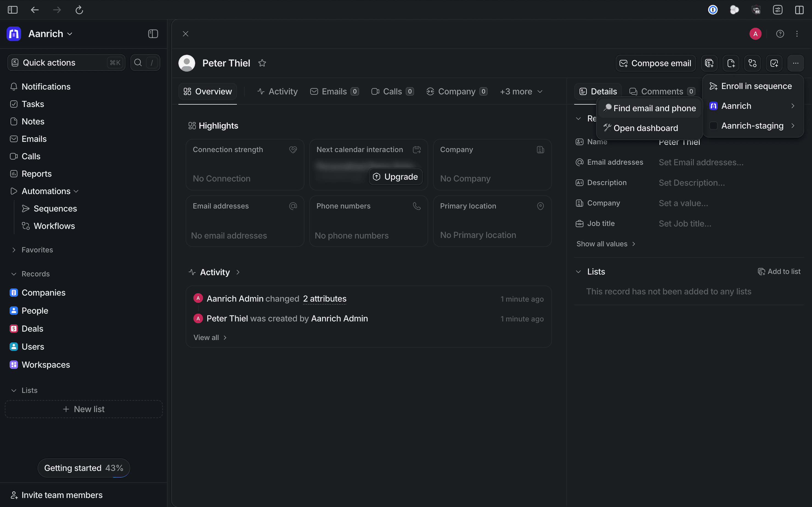This screenshot has width=812, height=507.
Task: Click the search magnifier icon in sidebar
Action: pyautogui.click(x=138, y=63)
